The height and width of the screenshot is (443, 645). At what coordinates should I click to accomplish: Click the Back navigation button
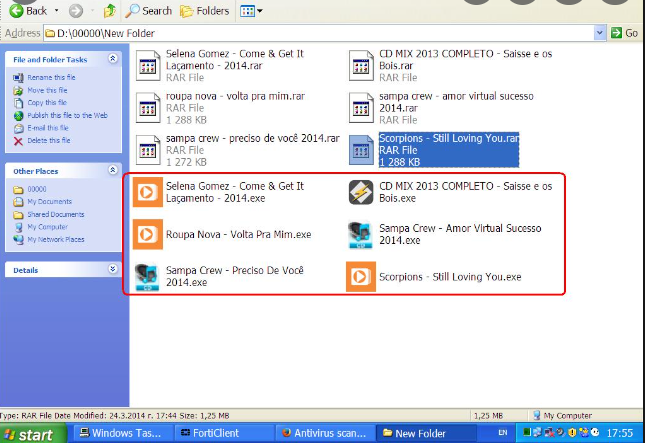tap(28, 11)
